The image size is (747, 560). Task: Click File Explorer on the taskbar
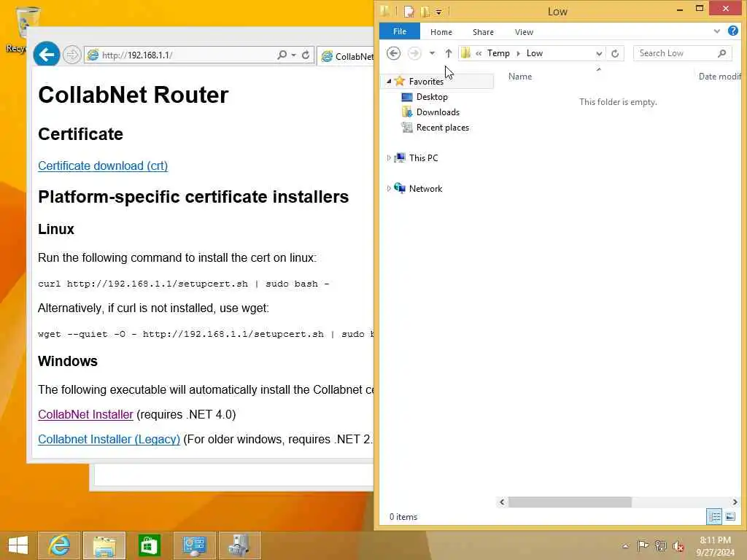point(104,545)
